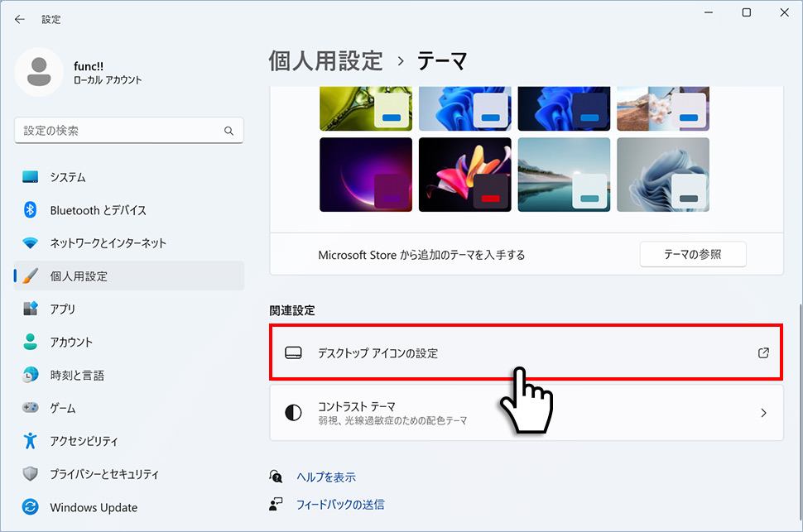Open Bluetooth とデバイス settings

(x=129, y=210)
